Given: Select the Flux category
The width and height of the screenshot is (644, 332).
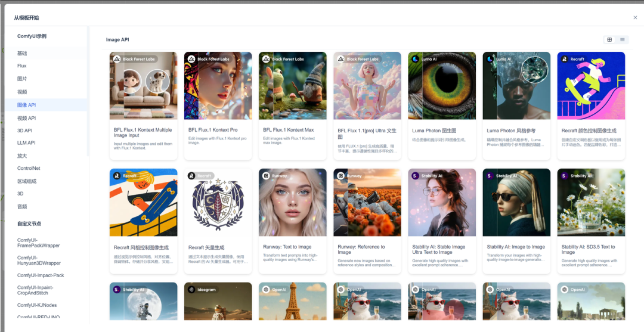Looking at the screenshot, I should [46, 66].
